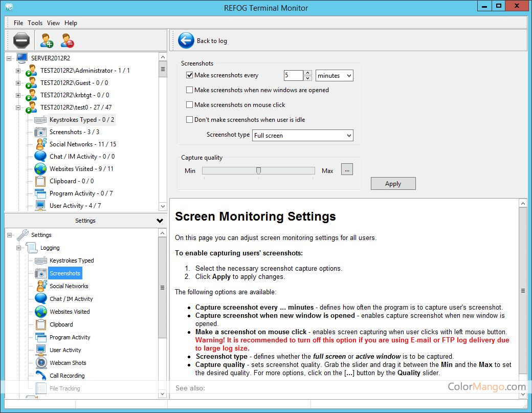Uncheck Make screenshots every checkbox
532x413 pixels.
tap(189, 75)
